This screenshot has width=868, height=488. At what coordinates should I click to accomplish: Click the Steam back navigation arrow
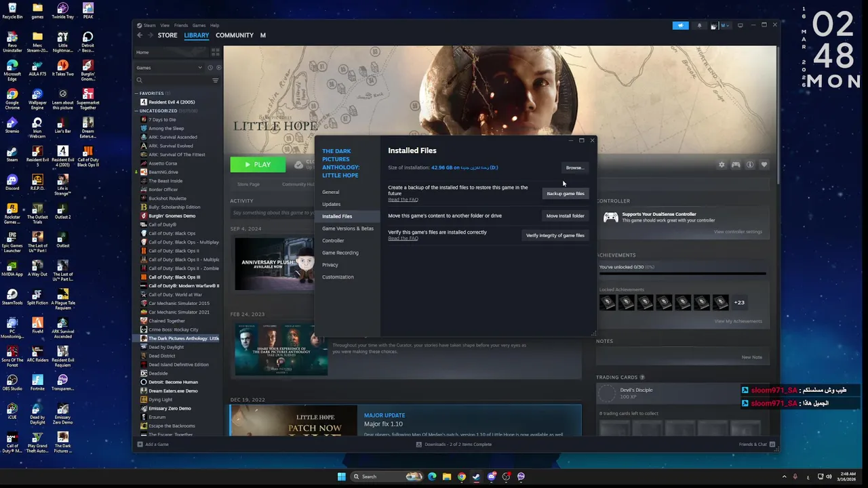click(140, 35)
